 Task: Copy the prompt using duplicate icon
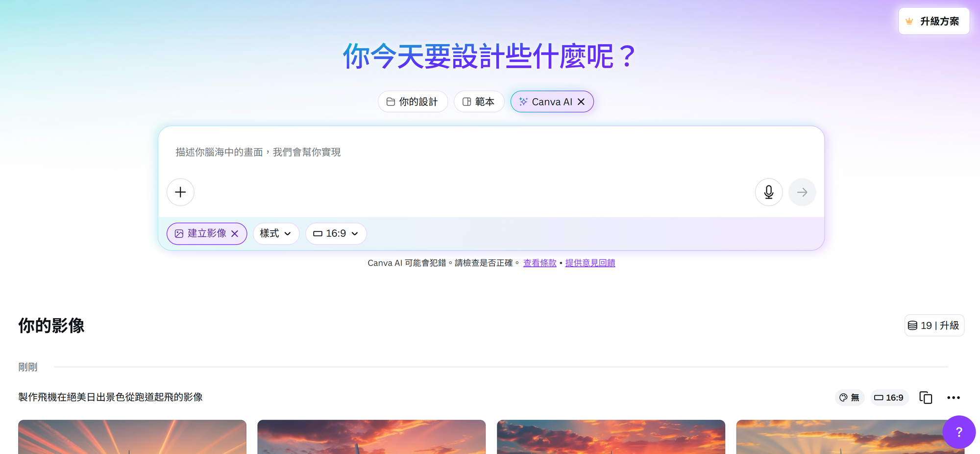coord(926,398)
